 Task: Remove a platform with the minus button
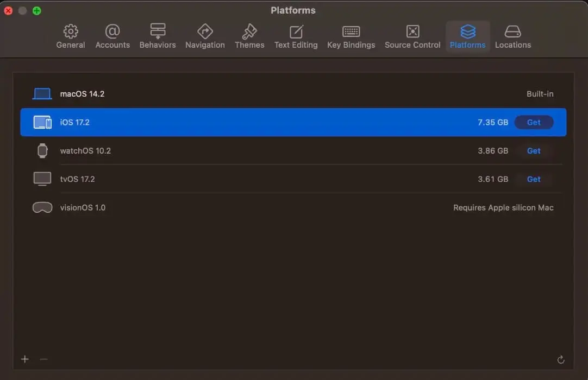click(x=43, y=359)
